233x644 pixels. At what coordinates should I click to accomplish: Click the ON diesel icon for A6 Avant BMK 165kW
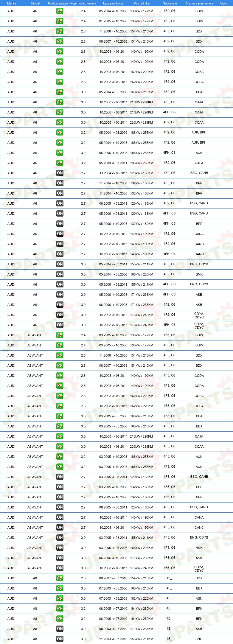(60, 548)
